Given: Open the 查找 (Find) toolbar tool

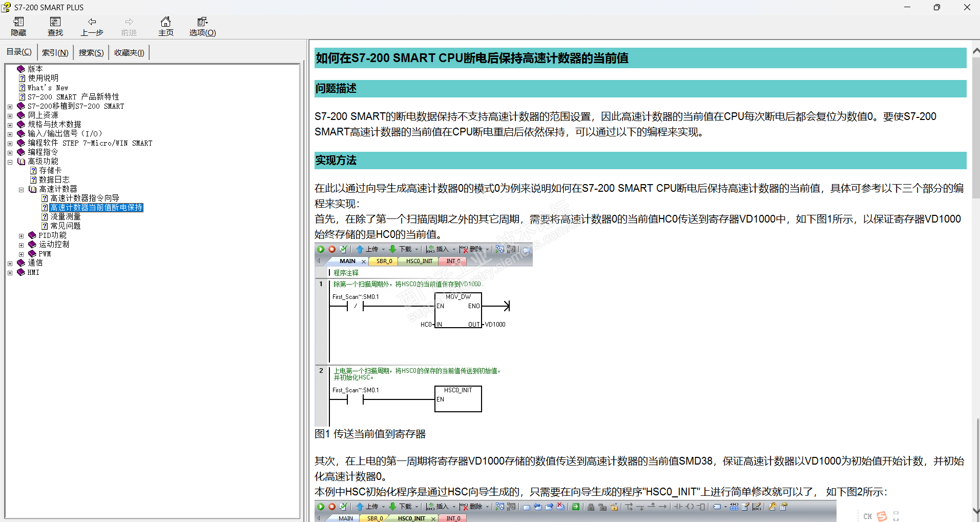Looking at the screenshot, I should pos(55,26).
